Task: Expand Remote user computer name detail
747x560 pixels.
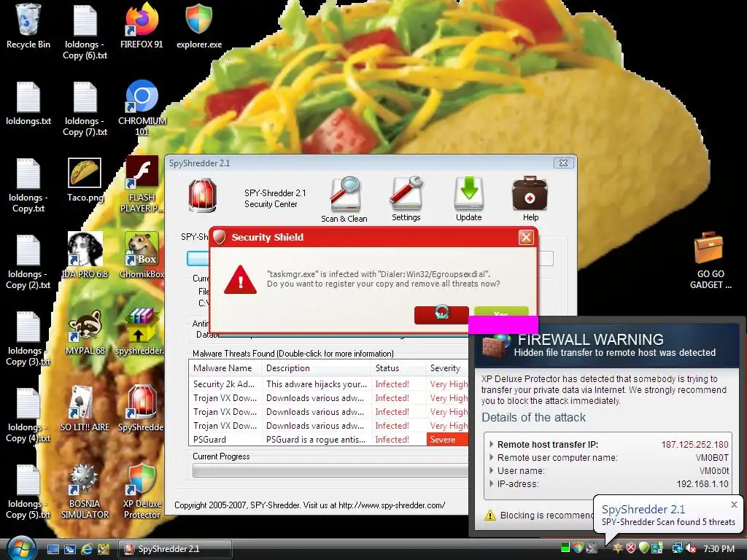Action: click(492, 458)
